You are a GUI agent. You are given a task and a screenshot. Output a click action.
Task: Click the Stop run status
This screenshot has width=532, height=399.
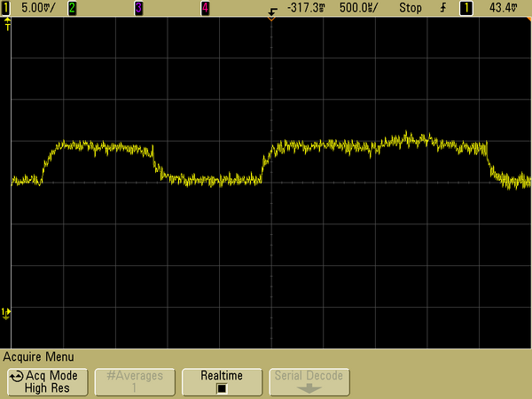pyautogui.click(x=411, y=7)
